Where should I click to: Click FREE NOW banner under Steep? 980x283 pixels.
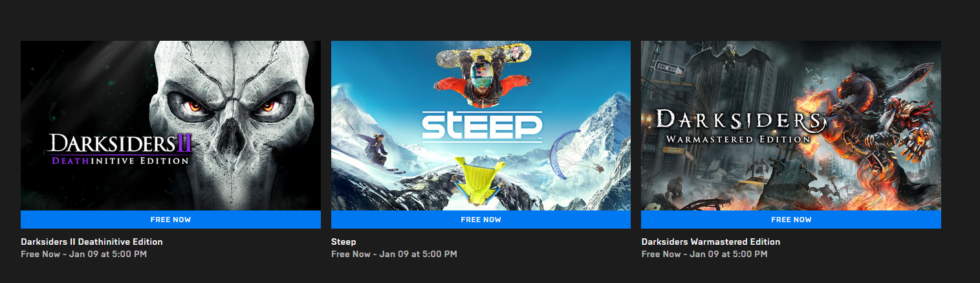[481, 220]
